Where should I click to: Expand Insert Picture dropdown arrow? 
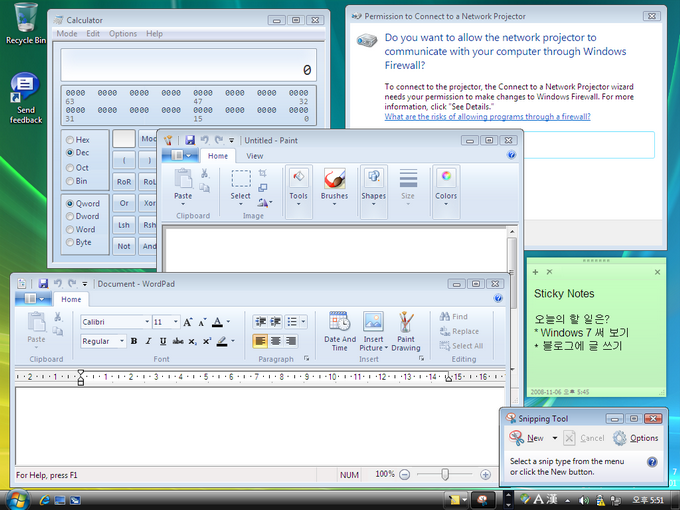[x=386, y=348]
